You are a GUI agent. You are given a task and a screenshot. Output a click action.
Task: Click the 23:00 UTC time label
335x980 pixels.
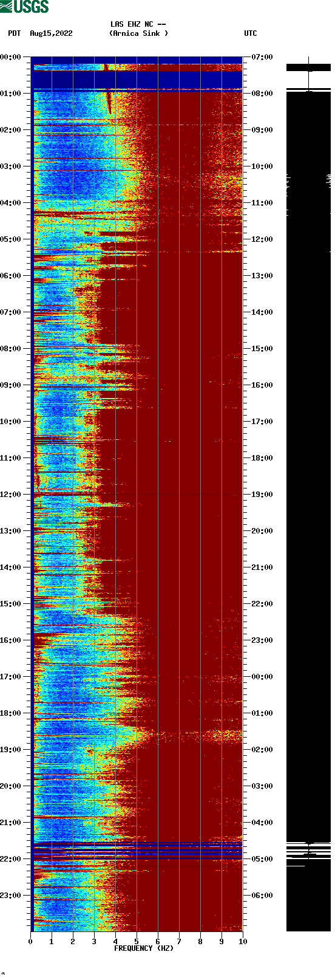coord(262,640)
